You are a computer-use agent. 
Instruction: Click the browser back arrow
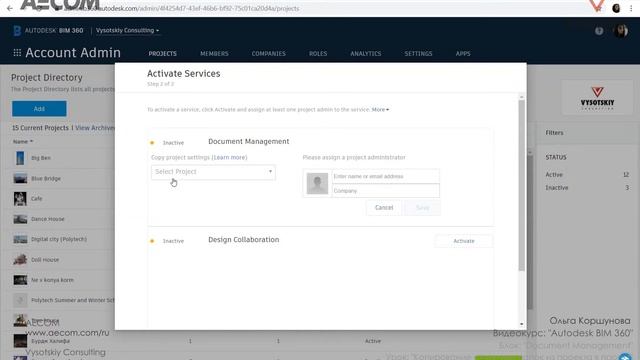10,8
